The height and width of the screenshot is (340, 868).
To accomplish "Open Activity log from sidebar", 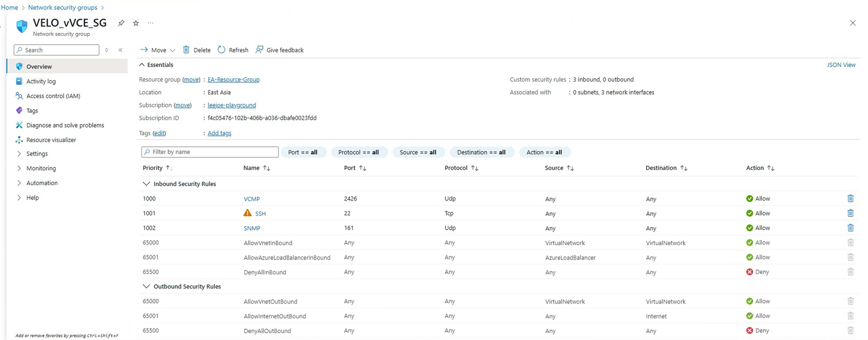I will pos(41,81).
